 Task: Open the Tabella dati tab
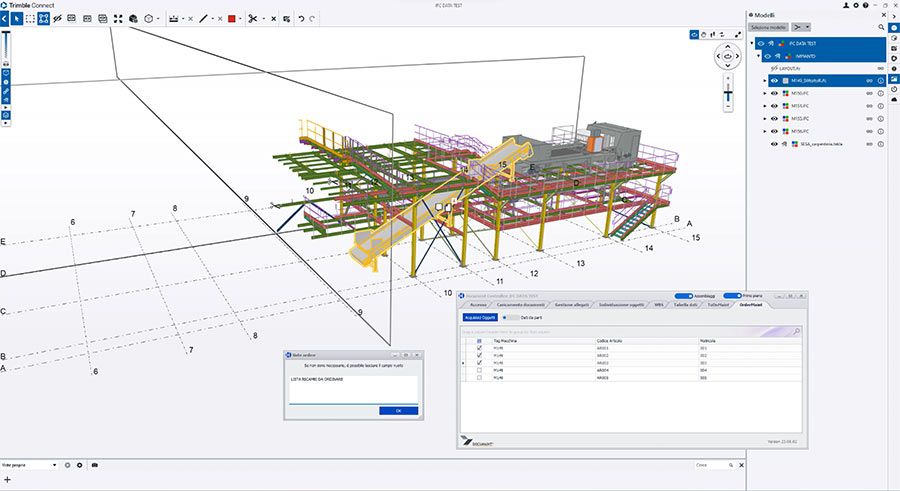(685, 303)
